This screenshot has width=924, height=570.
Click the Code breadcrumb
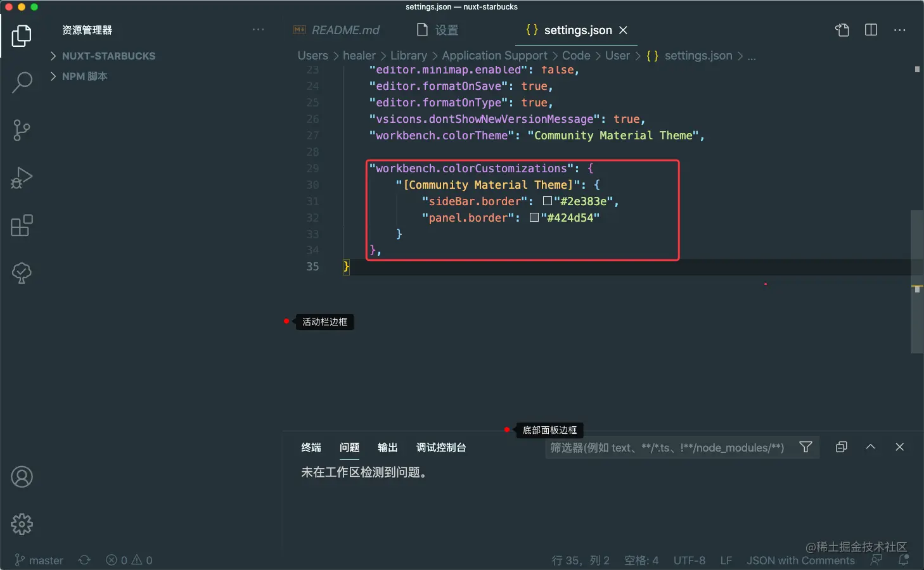tap(576, 56)
